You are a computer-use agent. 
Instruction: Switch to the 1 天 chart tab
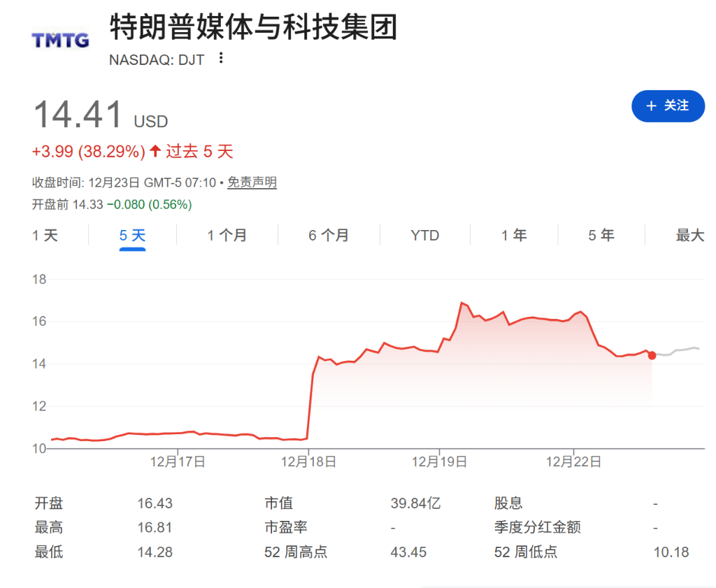45,236
